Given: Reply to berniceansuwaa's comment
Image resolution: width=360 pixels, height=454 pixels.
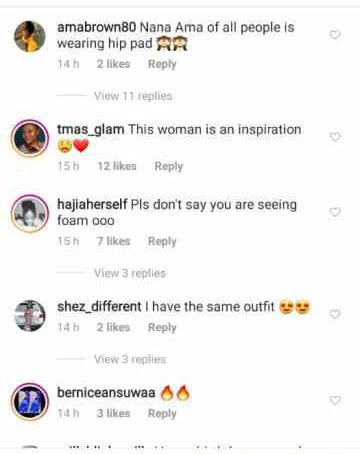Looking at the screenshot, I should (x=162, y=413).
